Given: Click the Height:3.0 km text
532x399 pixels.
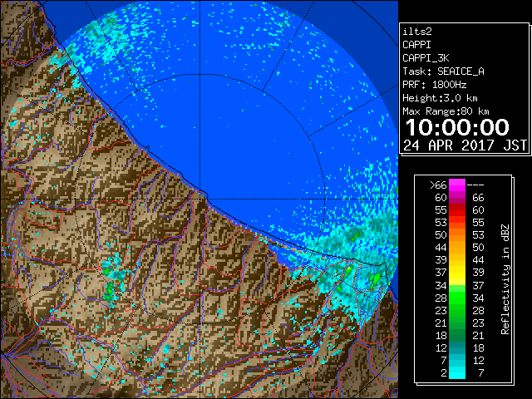Looking at the screenshot, I should coord(440,98).
